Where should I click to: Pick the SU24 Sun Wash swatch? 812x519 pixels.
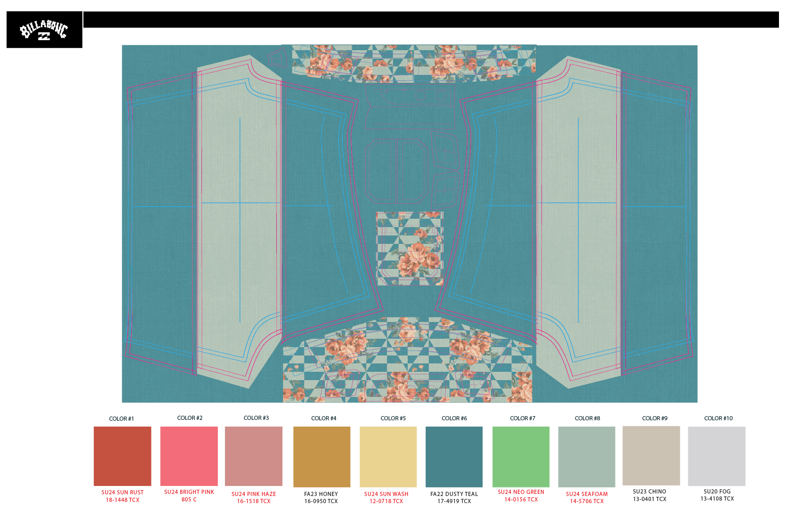[388, 457]
